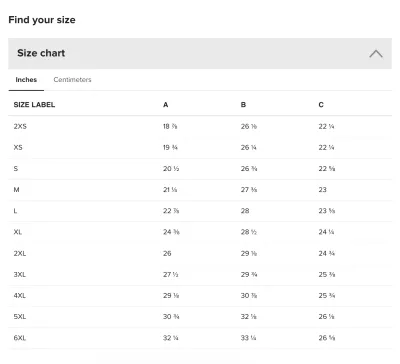This screenshot has width=400, height=364.
Task: Click column header B
Action: pos(243,105)
